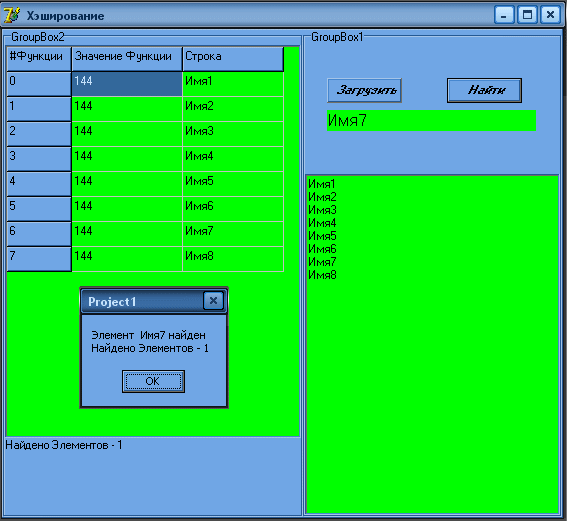This screenshot has height=522, width=568.
Task: Select the Строка column header
Action: click(233, 59)
